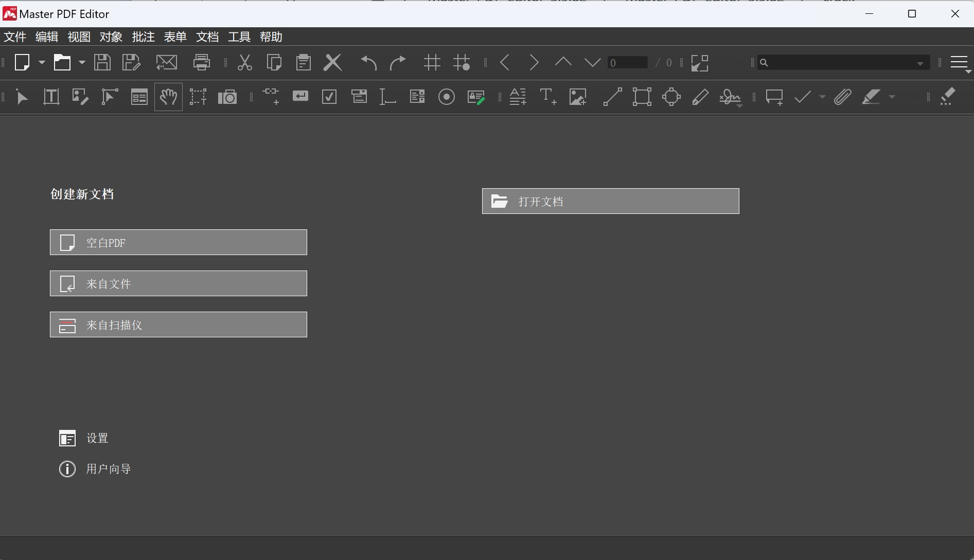Open the 文件 menu
Viewport: 974px width, 560px height.
coord(15,37)
